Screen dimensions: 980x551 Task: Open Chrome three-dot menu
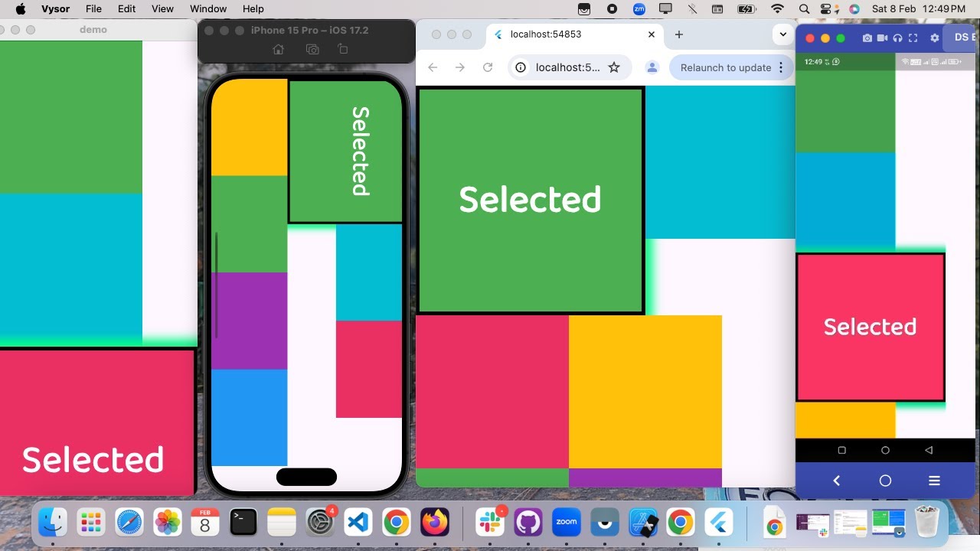point(781,67)
